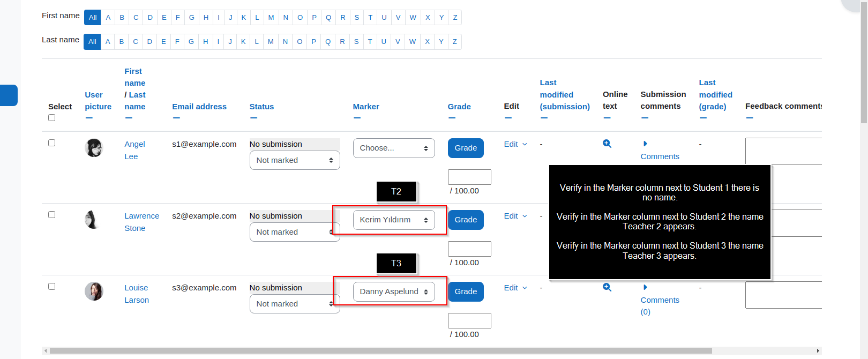868x359 pixels.
Task: Collapse the User picture column
Action: click(x=89, y=118)
